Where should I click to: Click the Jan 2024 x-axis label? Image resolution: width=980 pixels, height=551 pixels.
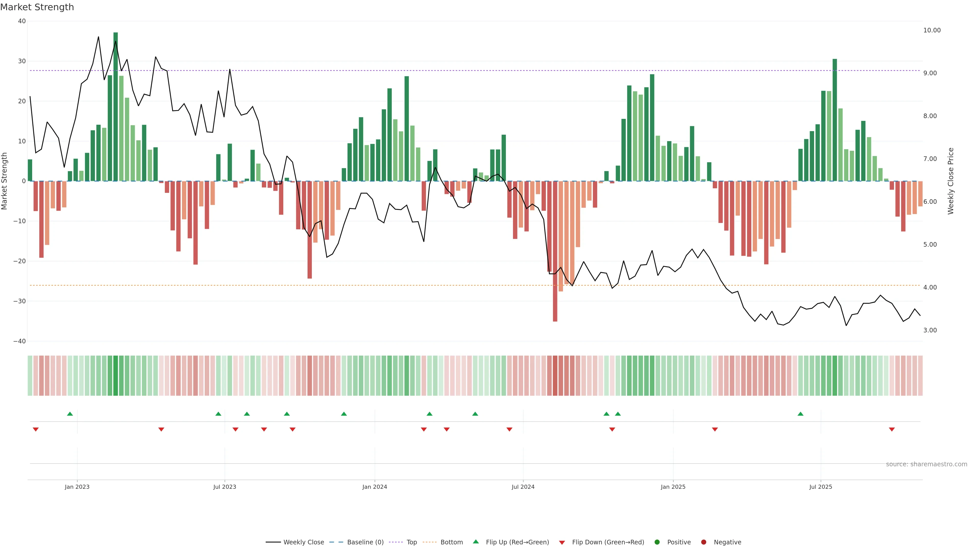click(x=374, y=487)
